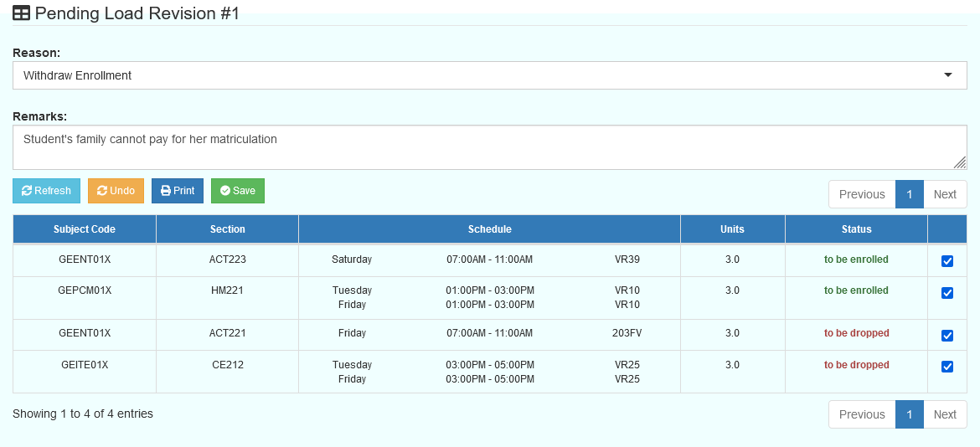This screenshot has height=447, width=980.
Task: Uncheck the checkbox for GEPCM01X row
Action: (x=946, y=293)
